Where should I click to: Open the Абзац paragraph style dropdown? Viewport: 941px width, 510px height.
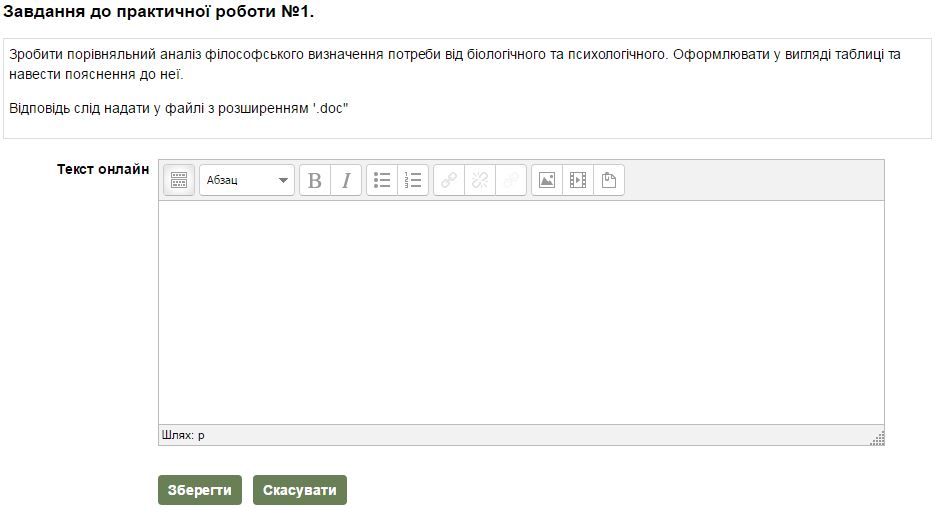247,180
